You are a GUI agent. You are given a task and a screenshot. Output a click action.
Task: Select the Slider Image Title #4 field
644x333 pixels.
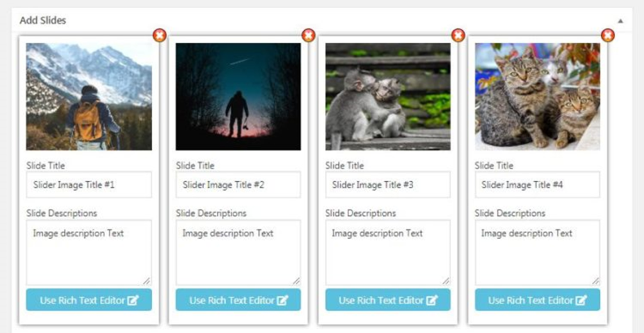537,185
